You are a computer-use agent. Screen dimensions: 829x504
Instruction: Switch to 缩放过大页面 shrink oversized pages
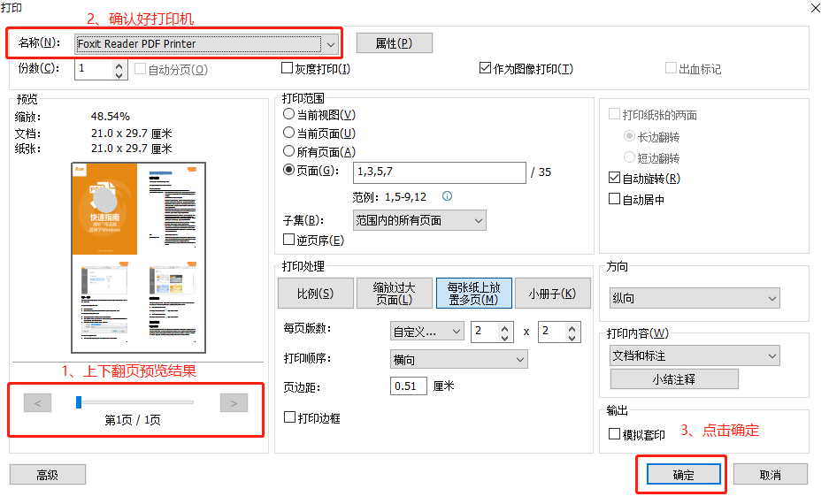tap(395, 294)
